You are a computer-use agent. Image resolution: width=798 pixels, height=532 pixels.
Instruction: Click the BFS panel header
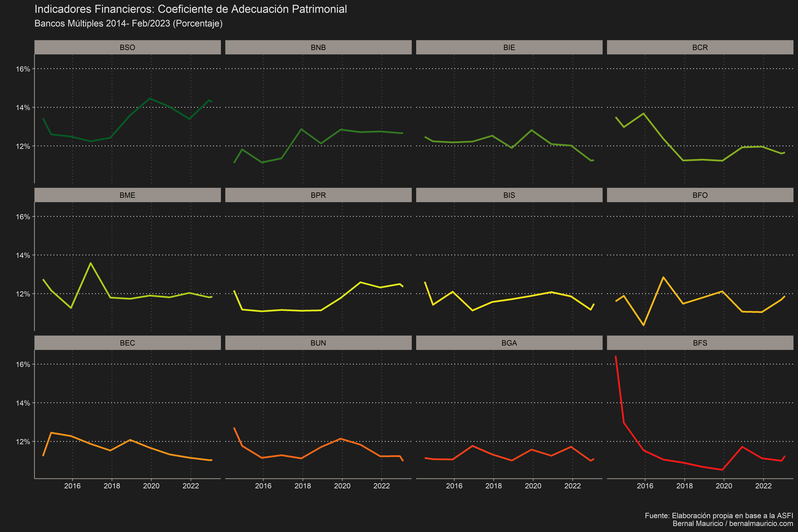(700, 343)
